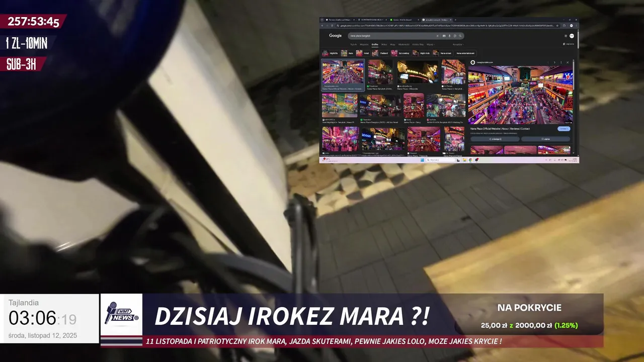This screenshot has width=644, height=362.
Task: Switch to the second Chrome tab
Action: coord(372,20)
